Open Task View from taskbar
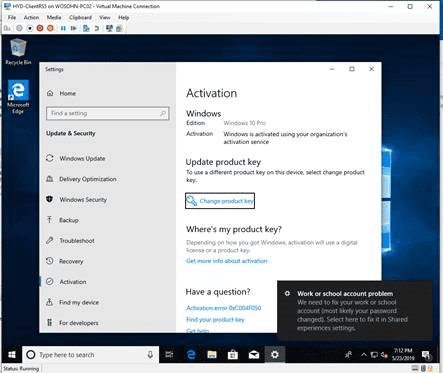The width and height of the screenshot is (443, 373). 169,355
